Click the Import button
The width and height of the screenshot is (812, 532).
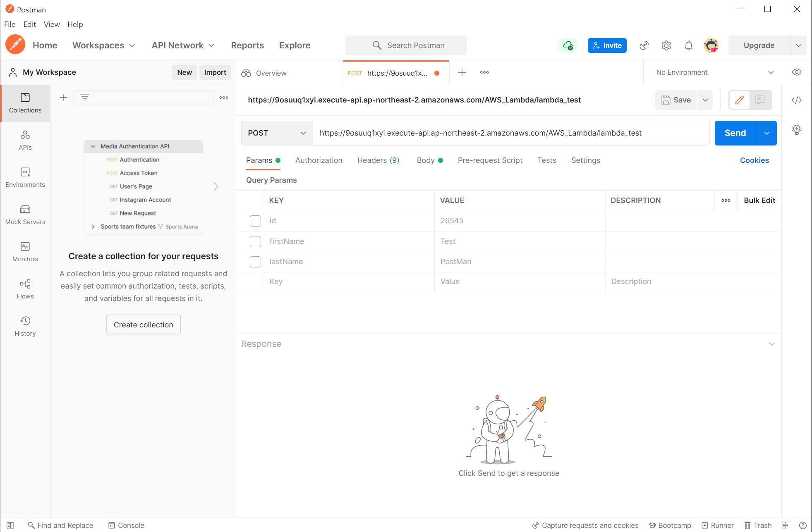click(215, 72)
